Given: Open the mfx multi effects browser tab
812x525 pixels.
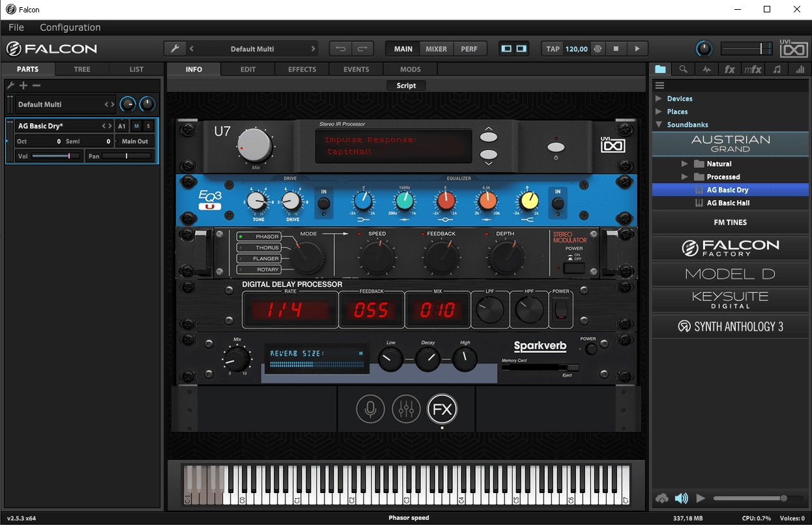Looking at the screenshot, I should 753,69.
